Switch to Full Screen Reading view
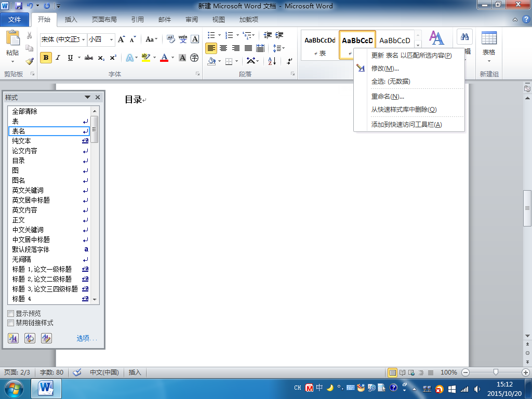532x399 pixels. point(403,373)
